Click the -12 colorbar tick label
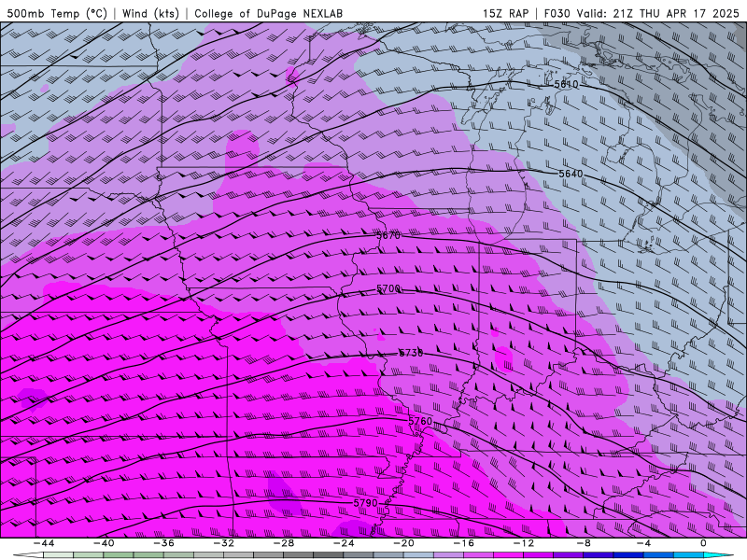The height and width of the screenshot is (560, 747). coord(524,543)
